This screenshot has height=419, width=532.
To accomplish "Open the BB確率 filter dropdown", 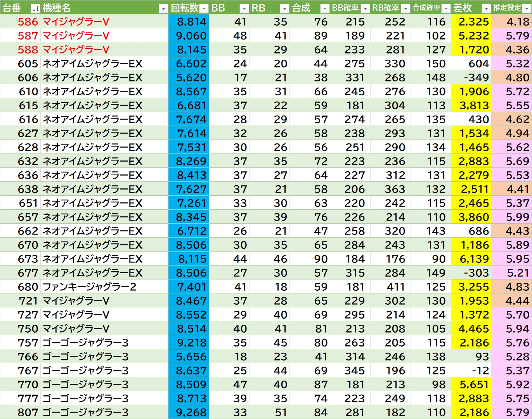I will pyautogui.click(x=365, y=9).
